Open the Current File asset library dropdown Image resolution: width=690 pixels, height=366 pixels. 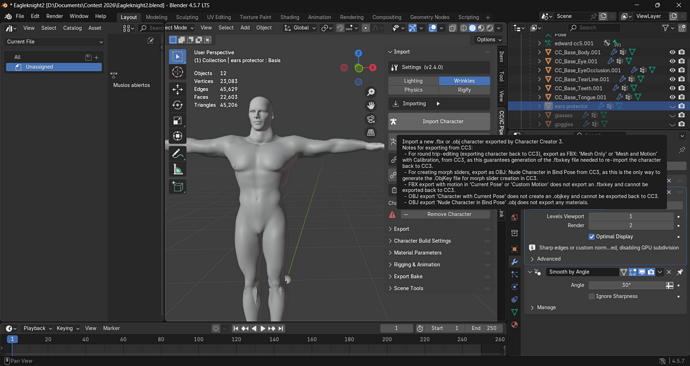(54, 42)
